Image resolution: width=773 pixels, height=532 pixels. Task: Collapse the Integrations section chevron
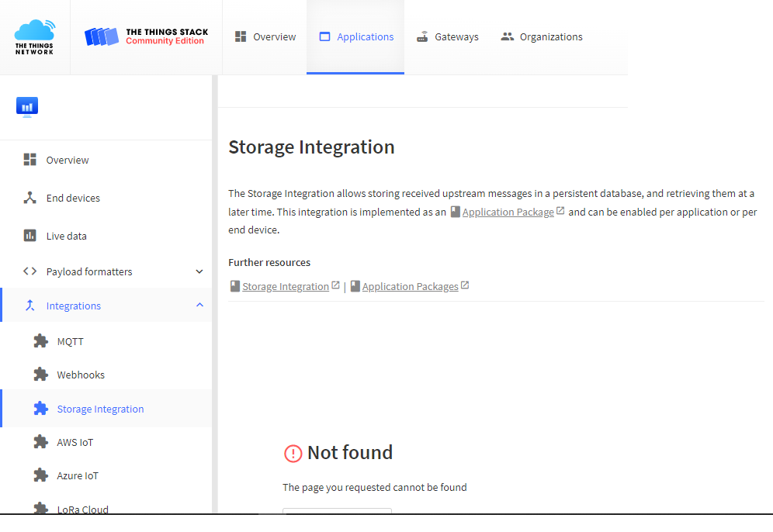coord(199,305)
